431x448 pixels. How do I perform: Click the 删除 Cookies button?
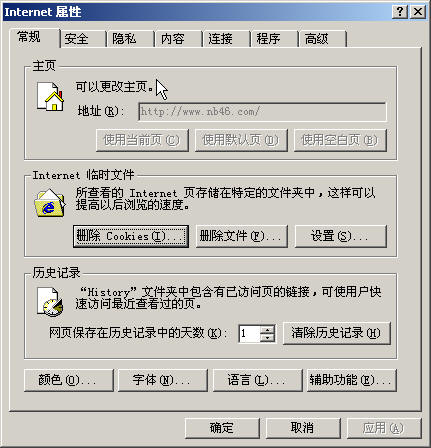(131, 236)
